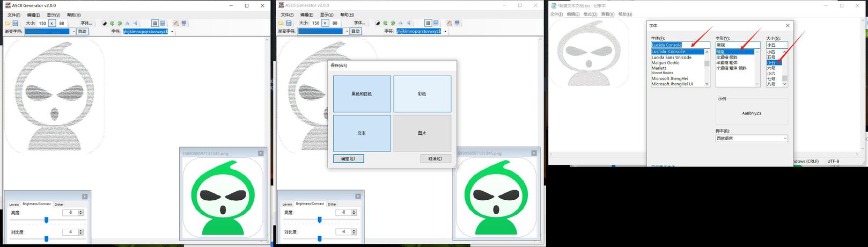The height and width of the screenshot is (247, 868).
Task: Open 文件(F) menu in left ASCII Generator window
Action: 14,15
